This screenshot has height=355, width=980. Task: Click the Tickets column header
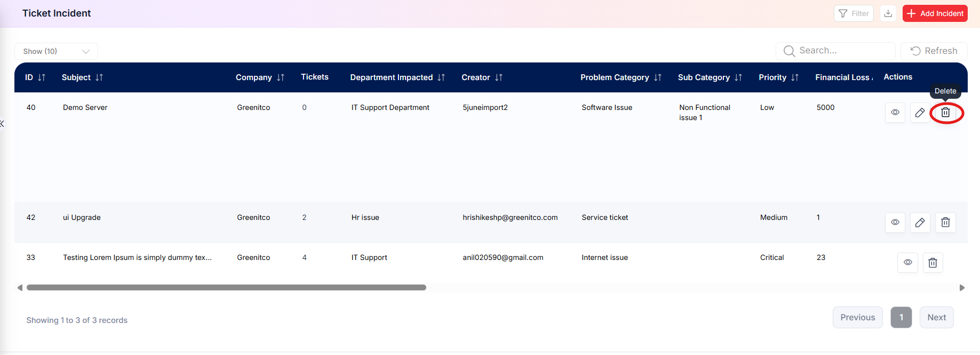click(315, 77)
